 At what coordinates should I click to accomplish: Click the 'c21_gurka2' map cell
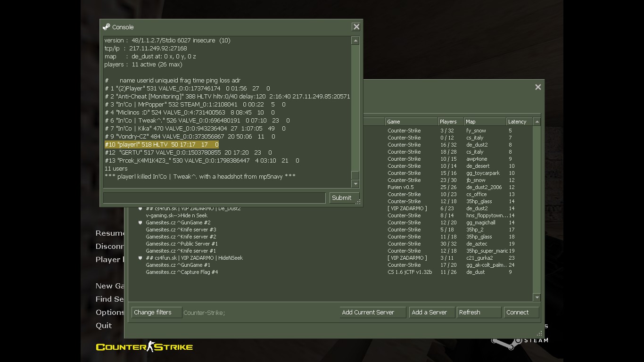[x=479, y=258]
